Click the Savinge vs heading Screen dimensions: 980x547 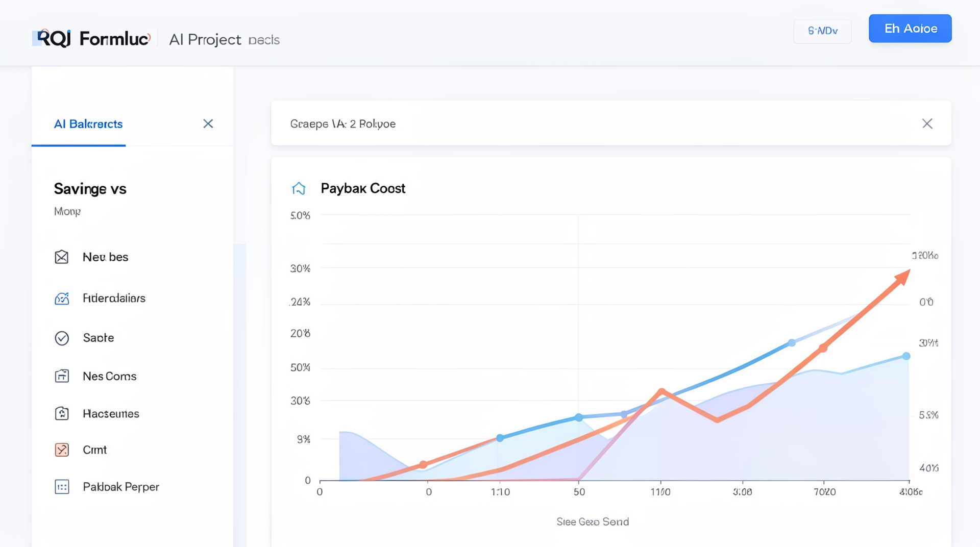pyautogui.click(x=90, y=189)
